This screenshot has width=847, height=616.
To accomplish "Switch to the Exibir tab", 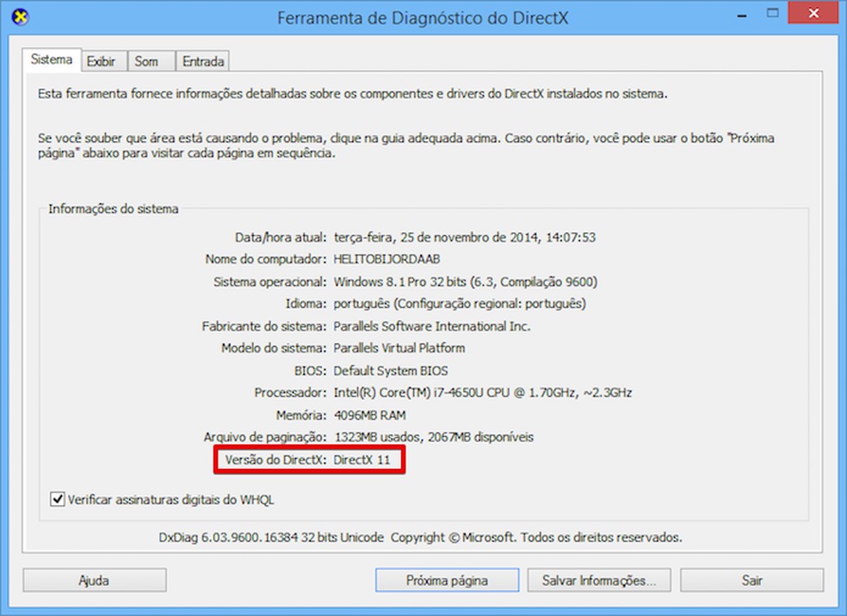I will pyautogui.click(x=104, y=60).
